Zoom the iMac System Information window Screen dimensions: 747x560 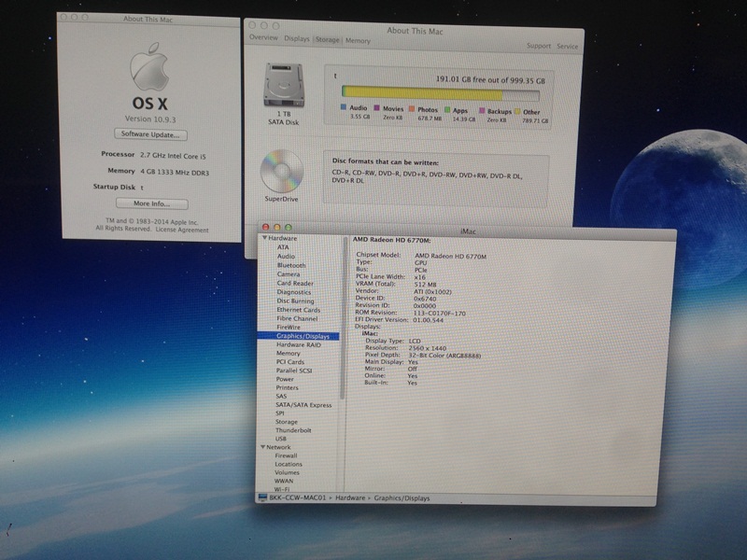point(288,228)
